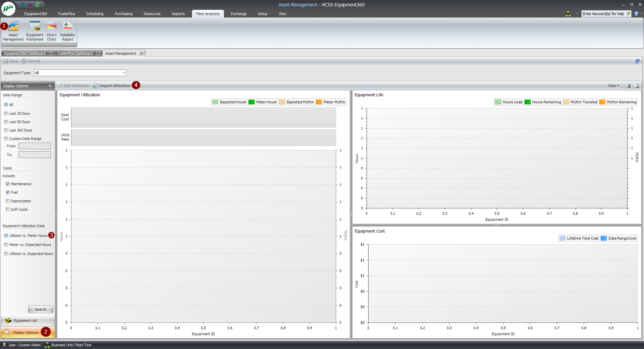Image resolution: width=644 pixels, height=349 pixels.
Task: Open the Churn Chart
Action: pyautogui.click(x=52, y=30)
